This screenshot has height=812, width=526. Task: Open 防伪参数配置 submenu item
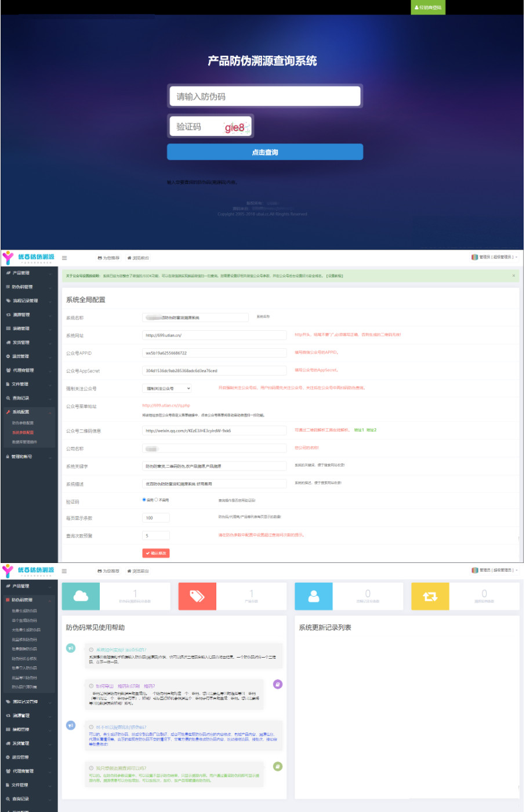coord(23,423)
